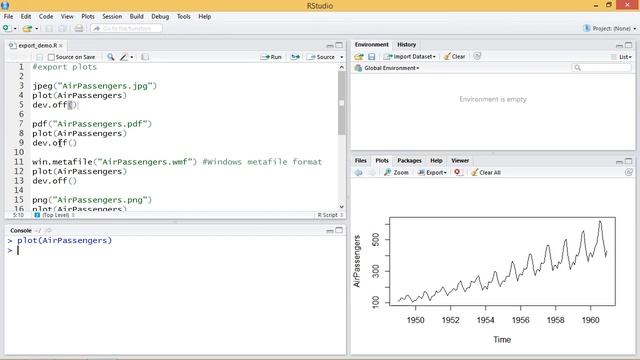Click the editor vertical scrollbar thumb
Viewport: 640px width, 360px height.
tap(342, 103)
